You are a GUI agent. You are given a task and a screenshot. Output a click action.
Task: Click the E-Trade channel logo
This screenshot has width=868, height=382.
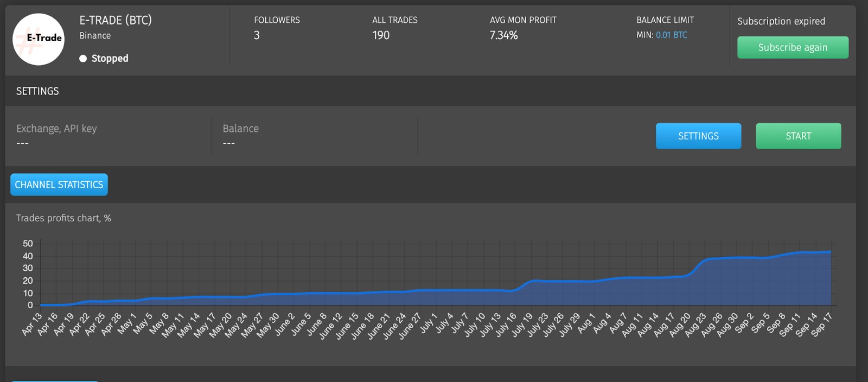coord(38,39)
